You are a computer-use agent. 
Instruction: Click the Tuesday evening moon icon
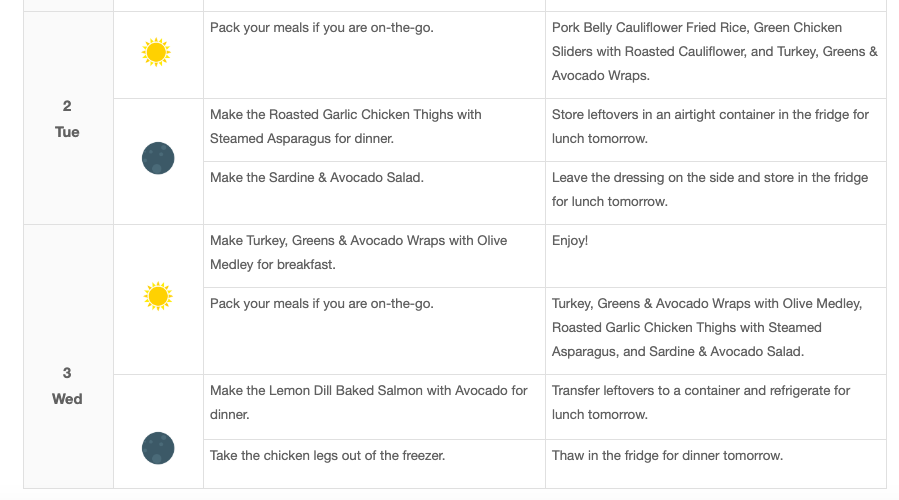[158, 158]
